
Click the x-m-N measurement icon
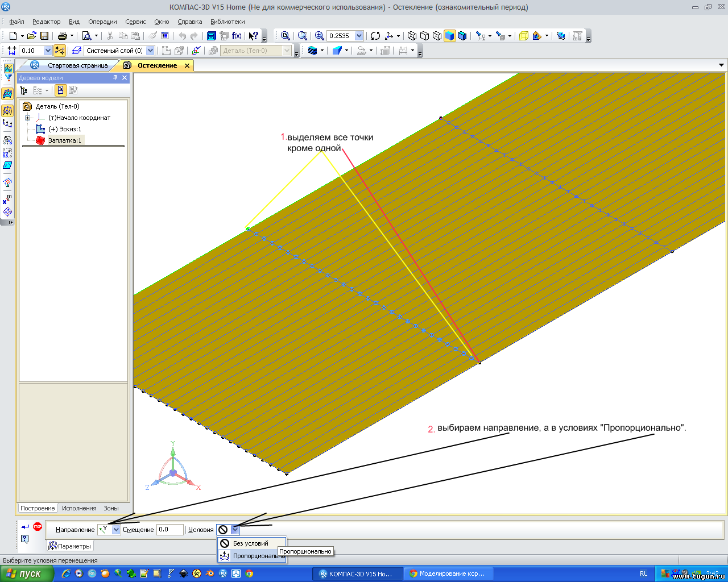(7, 199)
